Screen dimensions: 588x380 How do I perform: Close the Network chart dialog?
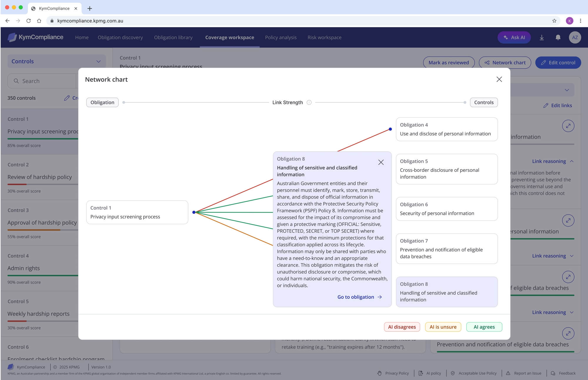coord(499,79)
